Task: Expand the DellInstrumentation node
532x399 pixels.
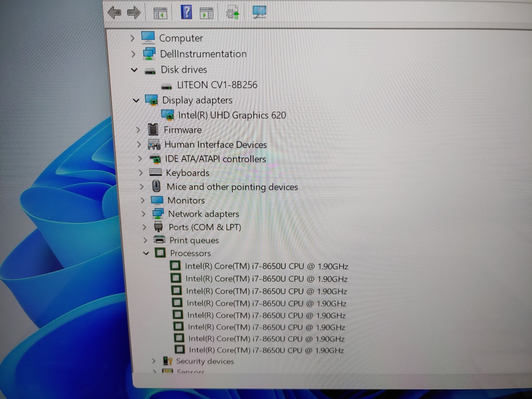Action: click(x=133, y=54)
